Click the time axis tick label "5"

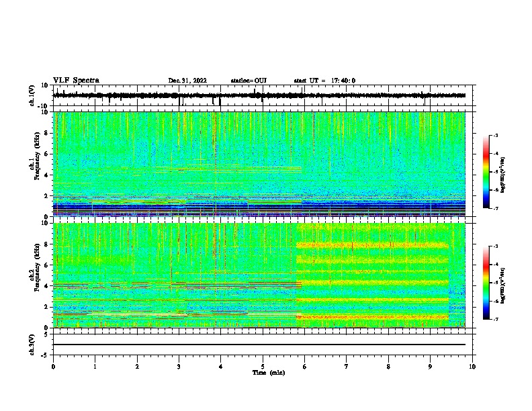point(263,367)
